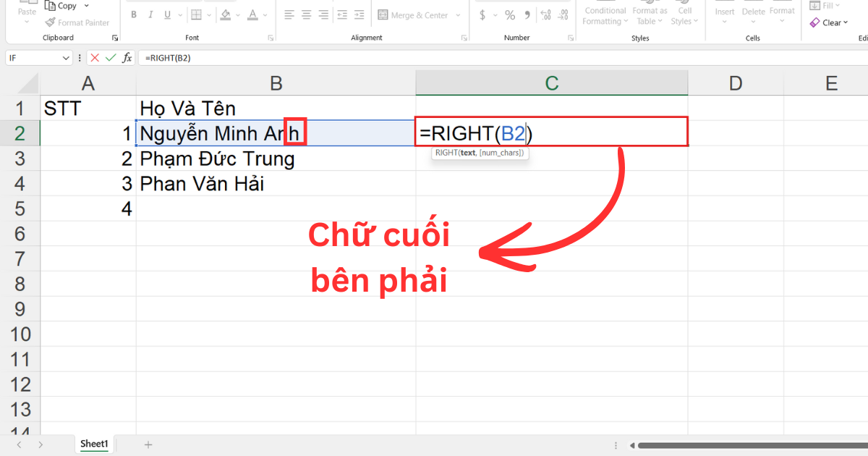Viewport: 868px width, 456px height.
Task: Open the Name Box dropdown
Action: pyautogui.click(x=67, y=57)
